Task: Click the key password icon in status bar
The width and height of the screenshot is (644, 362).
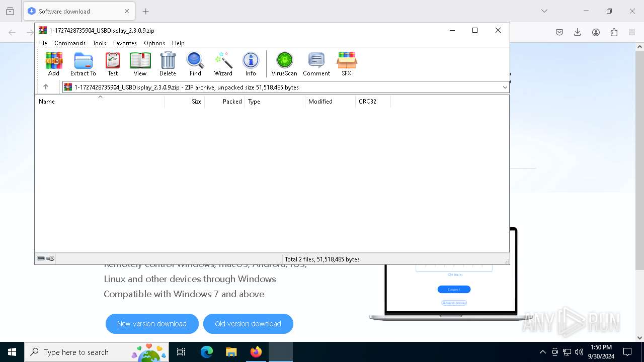Action: [x=50, y=259]
